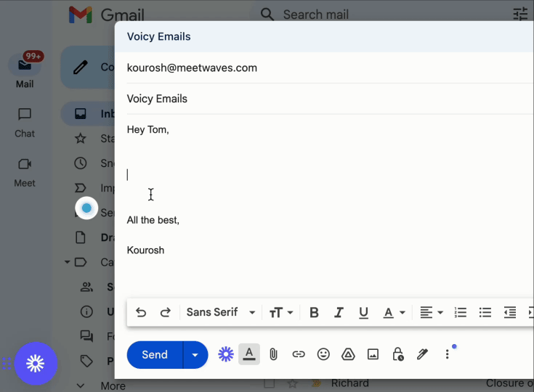Viewport: 534px width, 392px height.
Task: Expand the More label list
Action: pos(101,386)
